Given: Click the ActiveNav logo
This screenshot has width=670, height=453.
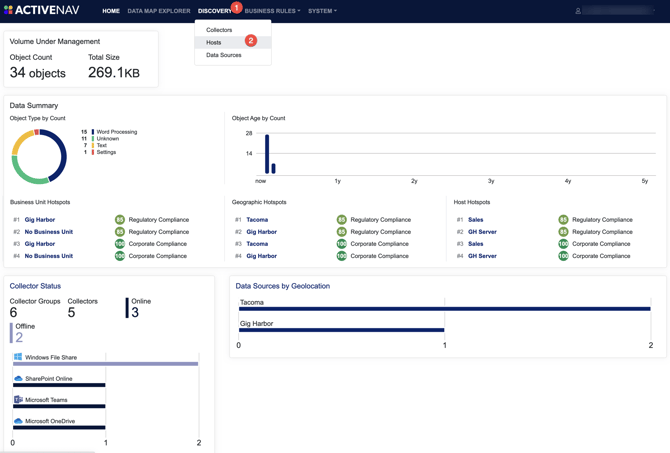Looking at the screenshot, I should coord(42,10).
